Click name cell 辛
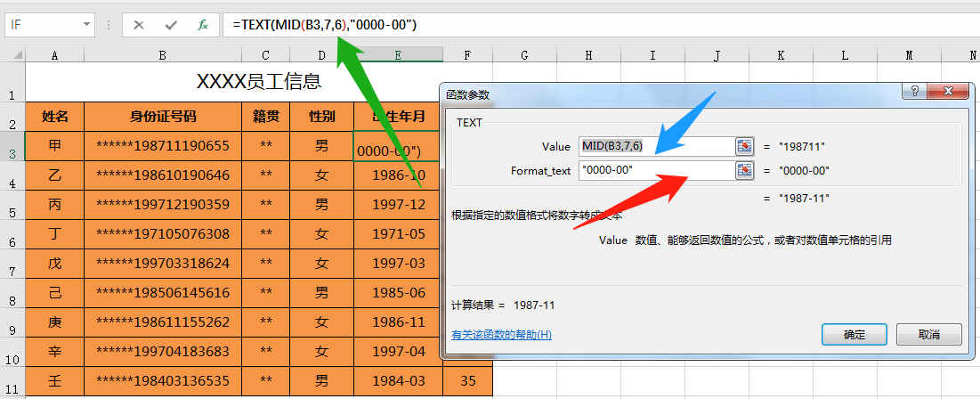This screenshot has height=399, width=980. coord(54,352)
